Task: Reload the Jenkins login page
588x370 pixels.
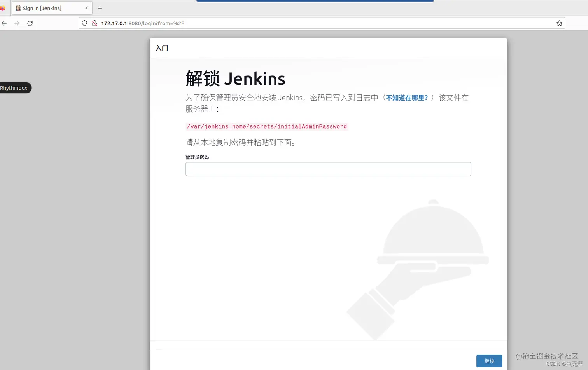Action: click(x=30, y=23)
